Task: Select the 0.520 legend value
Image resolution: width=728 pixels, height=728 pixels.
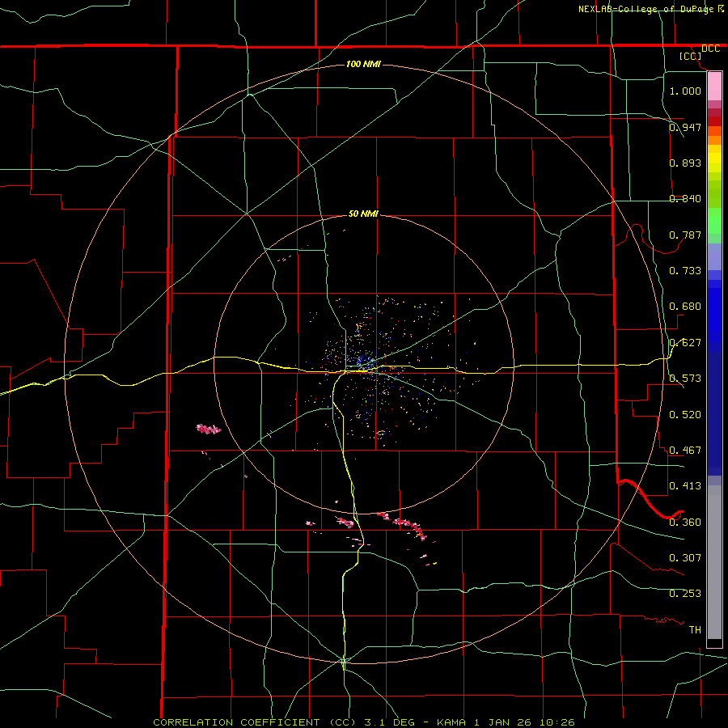Action: 685,415
